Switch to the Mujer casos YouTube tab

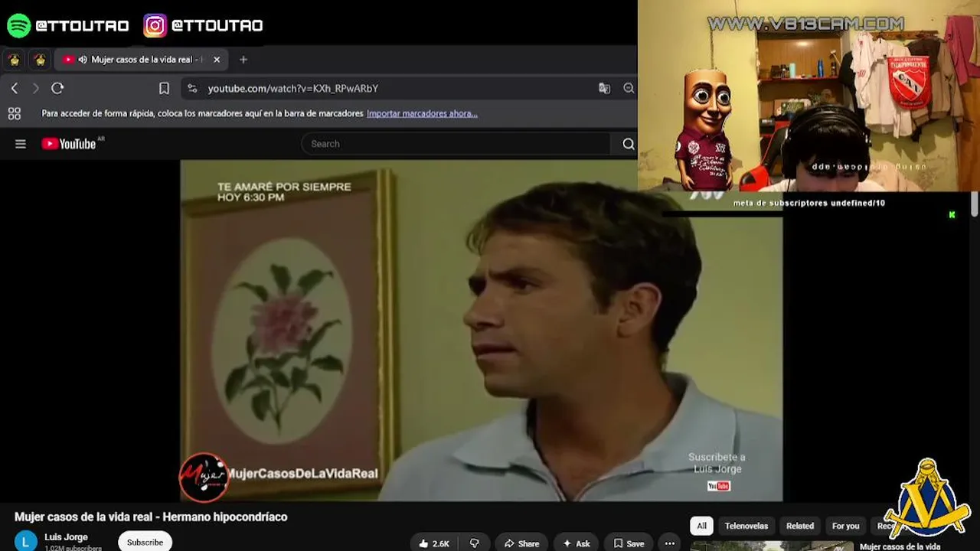(x=141, y=60)
